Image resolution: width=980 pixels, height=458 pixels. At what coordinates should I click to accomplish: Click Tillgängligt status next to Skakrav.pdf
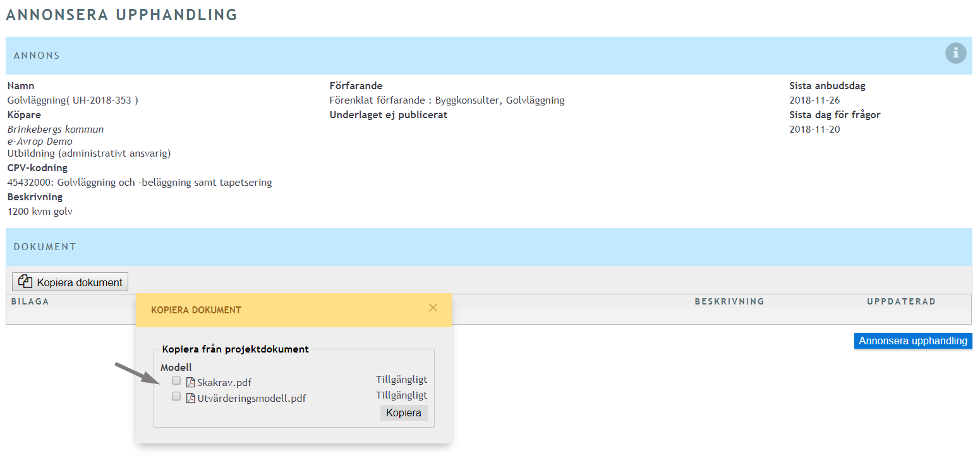pos(401,380)
